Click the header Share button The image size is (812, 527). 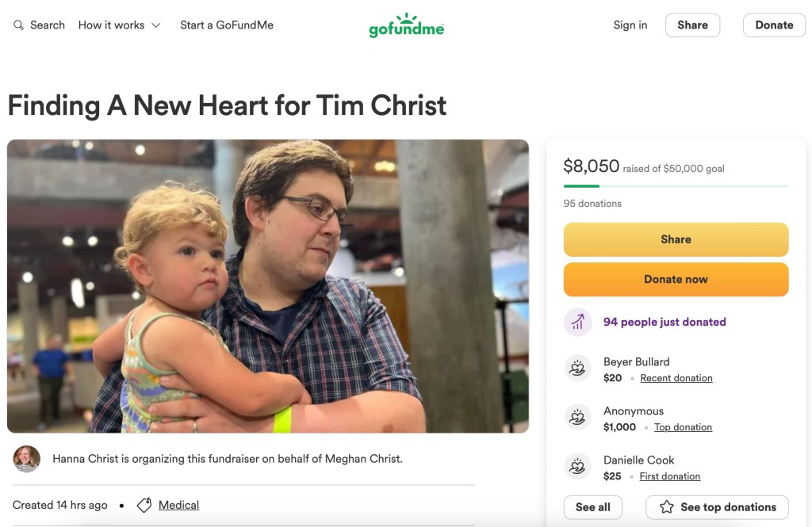click(692, 25)
